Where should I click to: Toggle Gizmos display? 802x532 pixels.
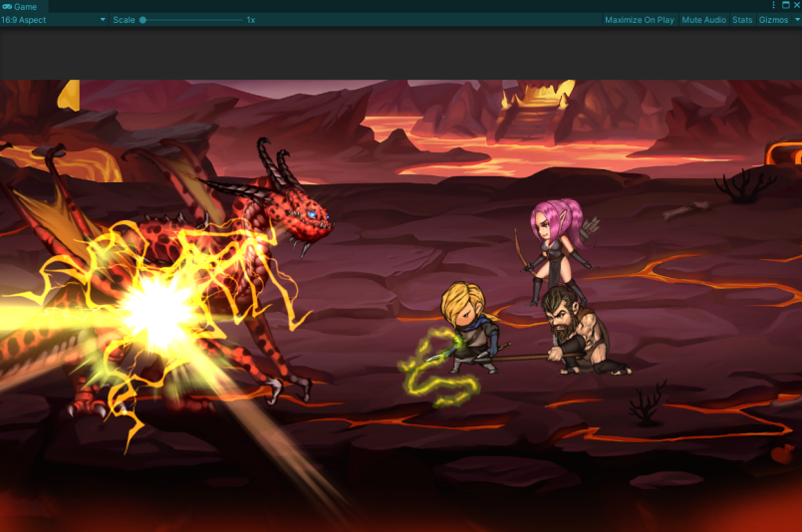point(773,20)
